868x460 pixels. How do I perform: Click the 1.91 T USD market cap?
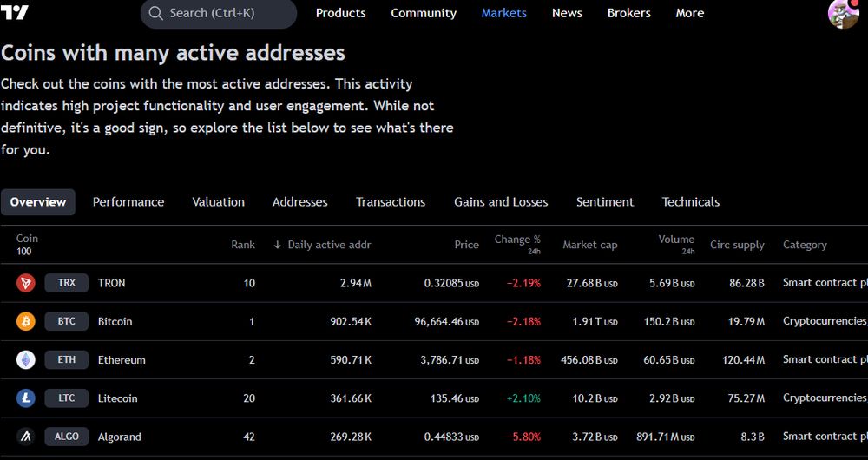click(x=595, y=322)
